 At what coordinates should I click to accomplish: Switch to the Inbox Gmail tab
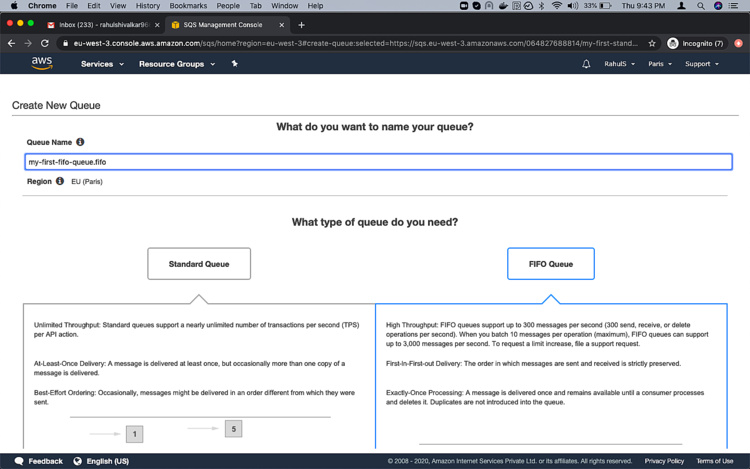102,24
